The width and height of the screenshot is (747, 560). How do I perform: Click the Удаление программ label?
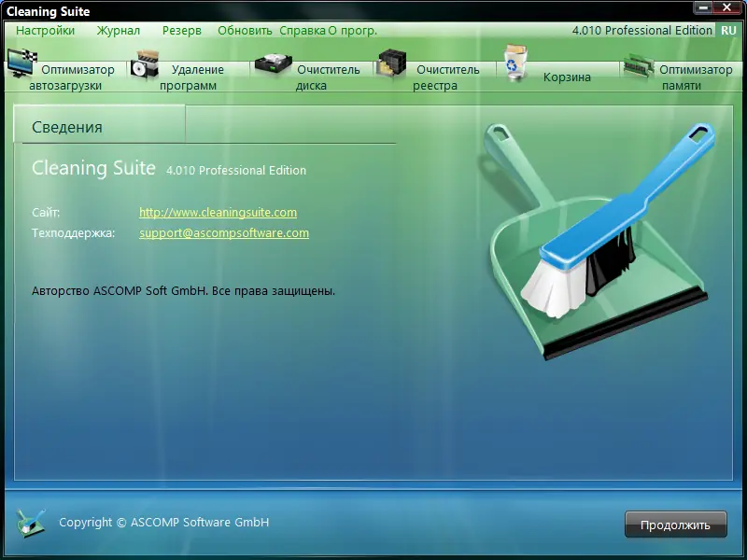click(x=191, y=77)
